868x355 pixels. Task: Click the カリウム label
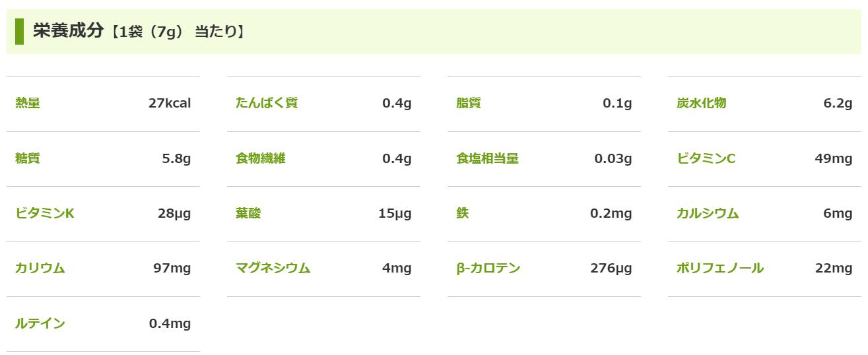(40, 268)
